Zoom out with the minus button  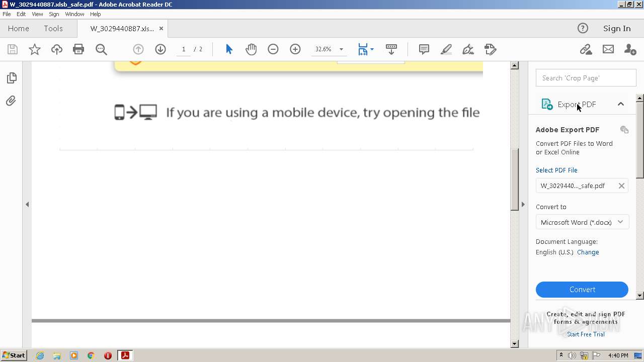pos(273,49)
